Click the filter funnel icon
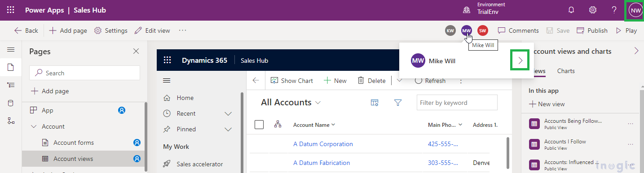 point(397,103)
